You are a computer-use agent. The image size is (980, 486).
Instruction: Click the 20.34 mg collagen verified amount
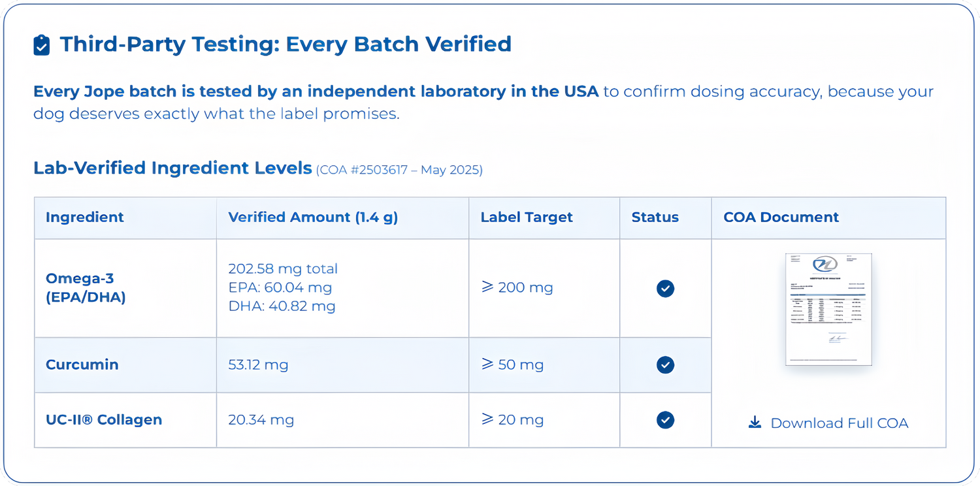point(261,419)
